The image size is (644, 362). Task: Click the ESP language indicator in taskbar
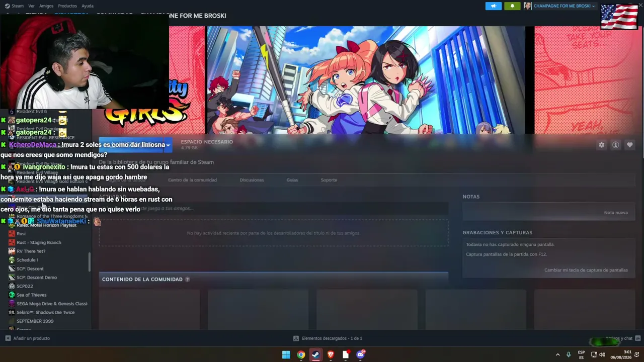pyautogui.click(x=581, y=355)
